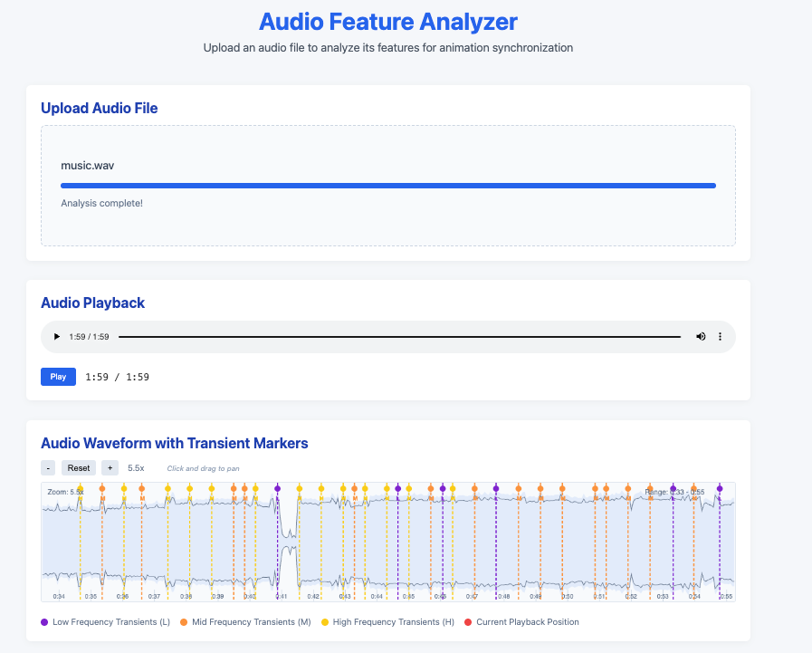Click the Low Frequency Transients legend entry
Viewport: 812px width, 653px height.
pyautogui.click(x=106, y=622)
